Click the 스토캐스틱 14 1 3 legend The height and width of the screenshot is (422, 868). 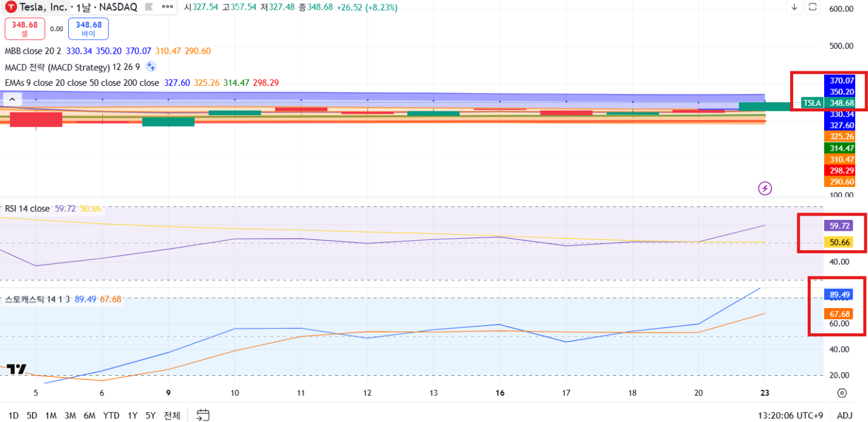click(x=37, y=299)
